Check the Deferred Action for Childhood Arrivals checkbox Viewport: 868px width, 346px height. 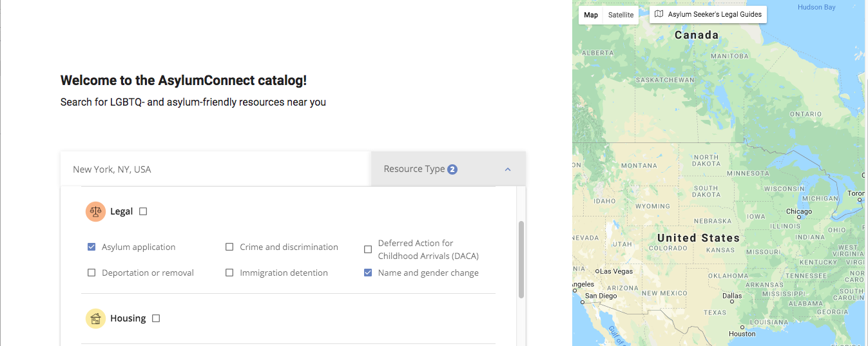(368, 249)
